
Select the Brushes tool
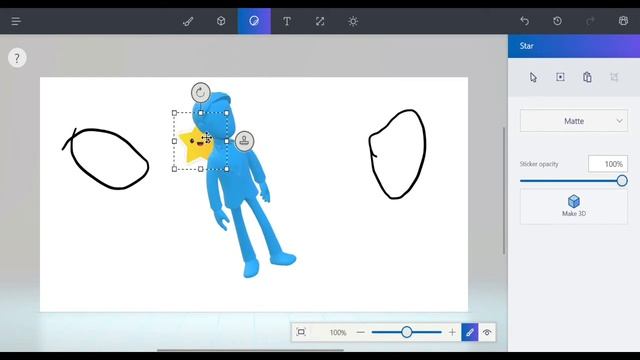[x=188, y=21]
